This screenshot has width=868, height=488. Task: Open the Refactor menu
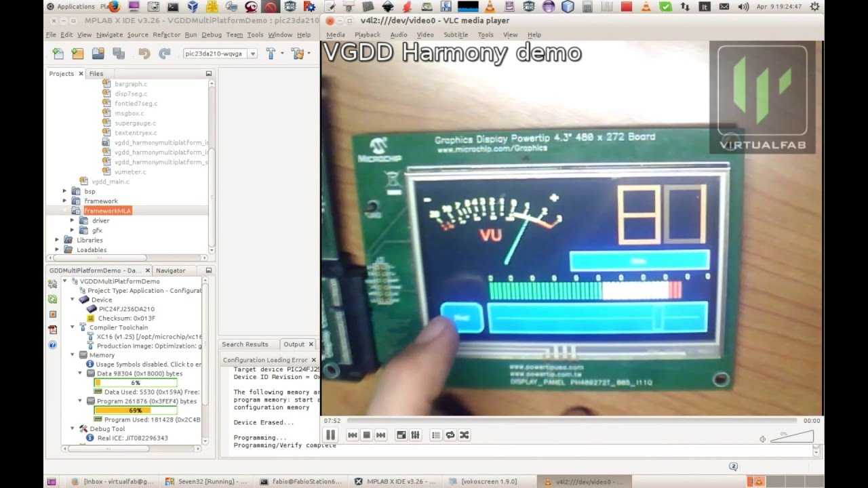coord(166,35)
